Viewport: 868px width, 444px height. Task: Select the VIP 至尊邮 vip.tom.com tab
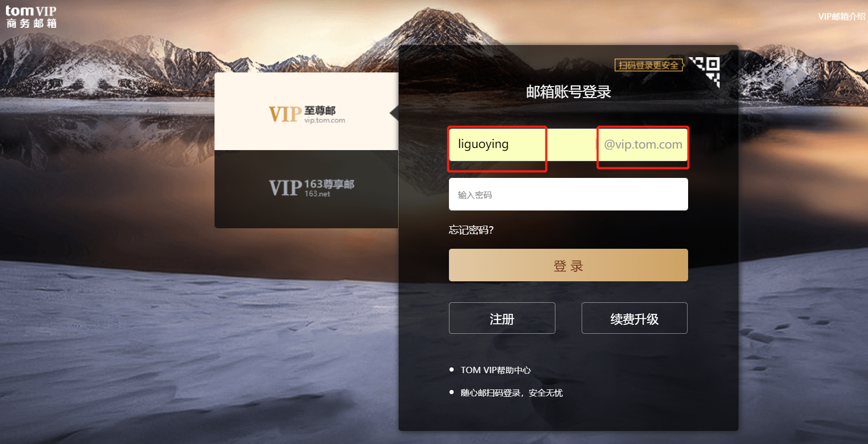[306, 111]
